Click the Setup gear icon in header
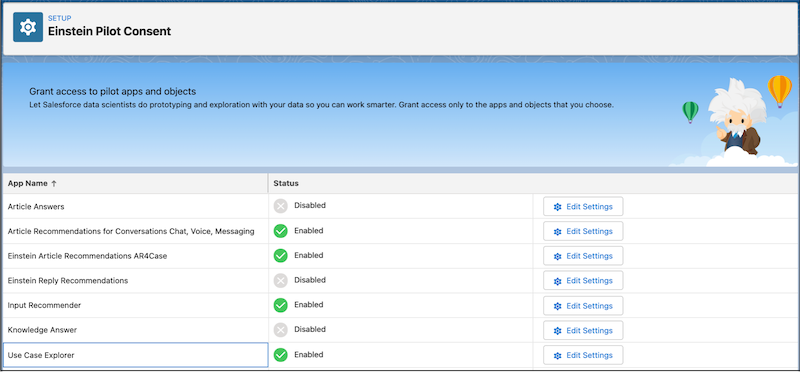 28,27
